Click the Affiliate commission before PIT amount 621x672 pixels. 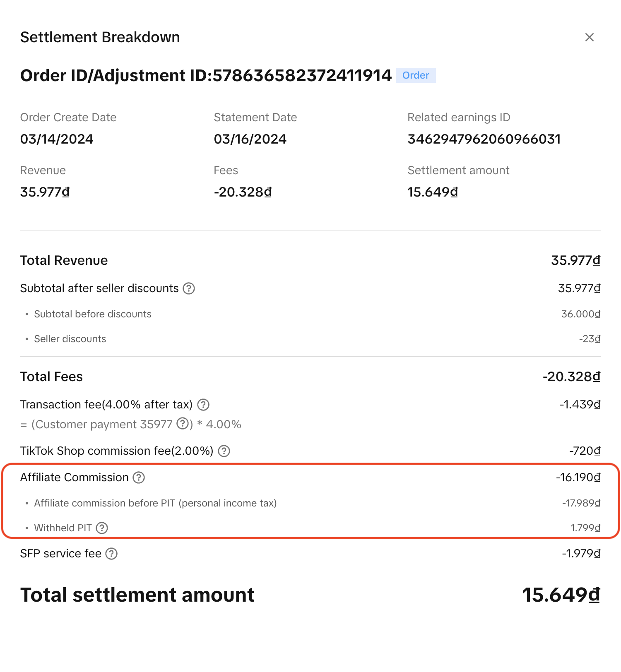click(x=581, y=503)
